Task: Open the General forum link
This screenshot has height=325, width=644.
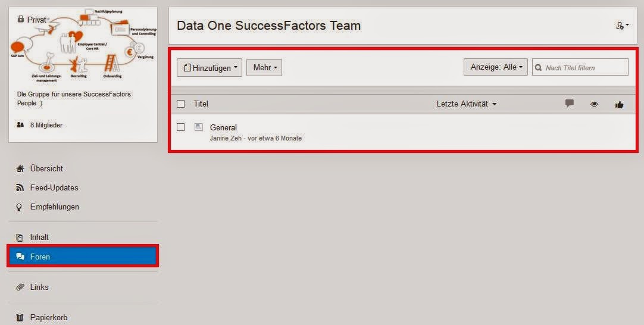Action: point(223,127)
